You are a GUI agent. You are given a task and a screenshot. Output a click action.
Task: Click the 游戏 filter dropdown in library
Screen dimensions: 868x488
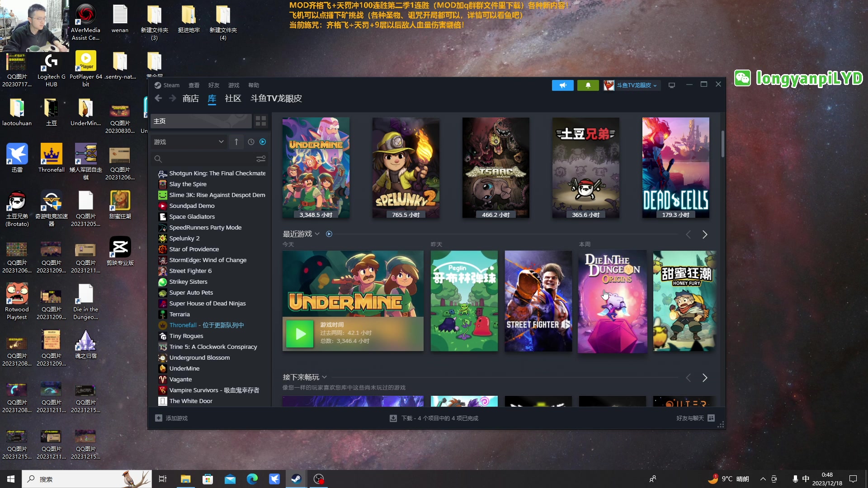coord(189,141)
